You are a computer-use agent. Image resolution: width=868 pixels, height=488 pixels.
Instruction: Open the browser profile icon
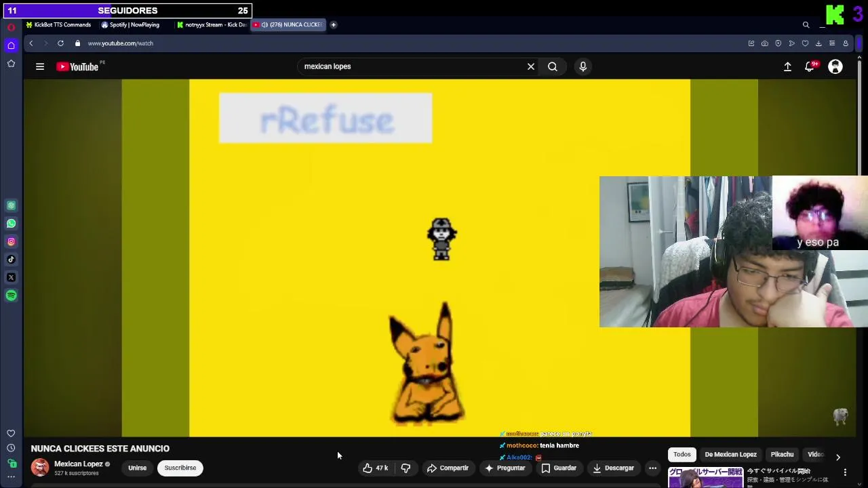(846, 43)
